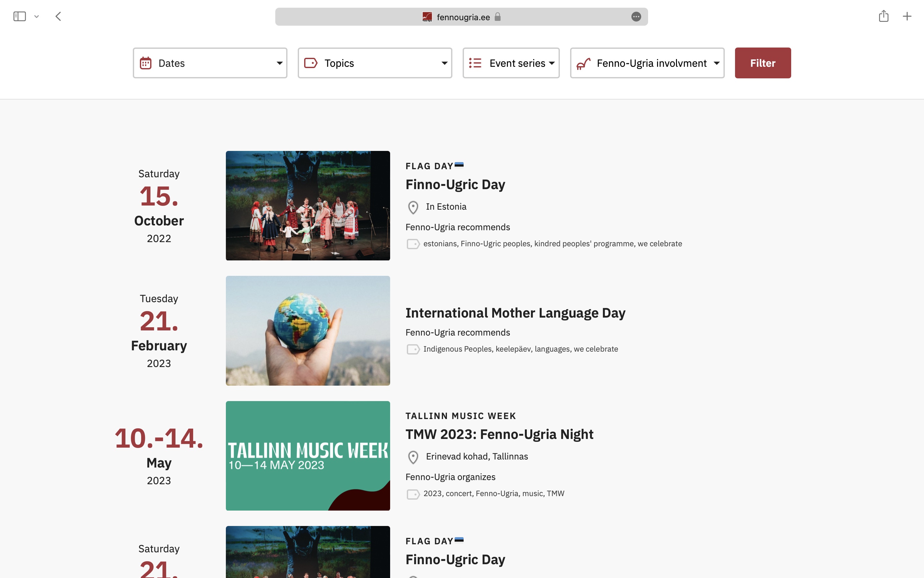924x578 pixels.
Task: Click the tag icon beside 2023, concert tags
Action: [413, 494]
